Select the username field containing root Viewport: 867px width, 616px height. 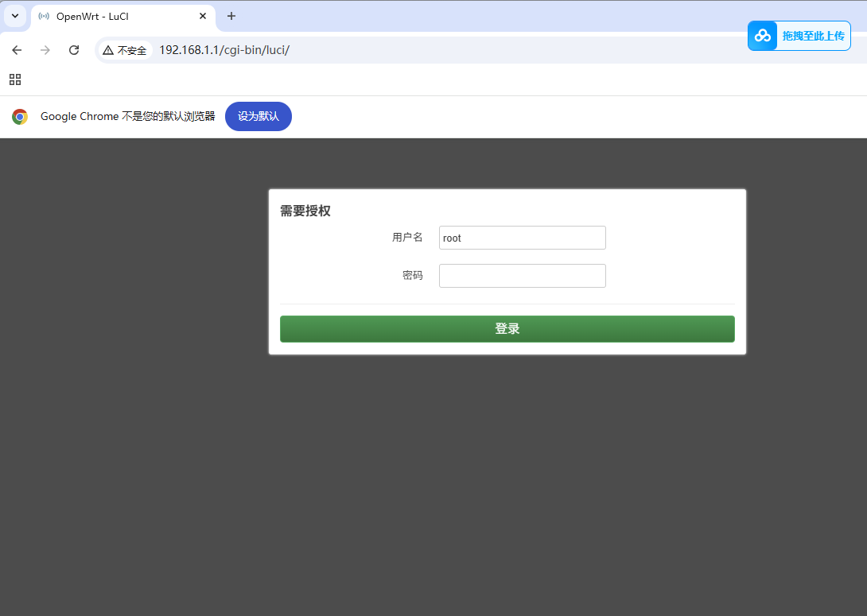tap(522, 237)
